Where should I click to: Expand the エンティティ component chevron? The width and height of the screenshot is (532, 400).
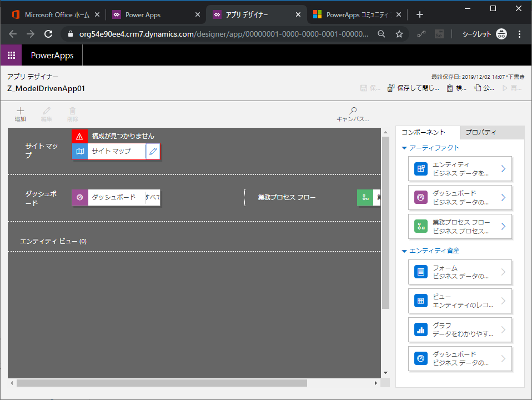[504, 169]
